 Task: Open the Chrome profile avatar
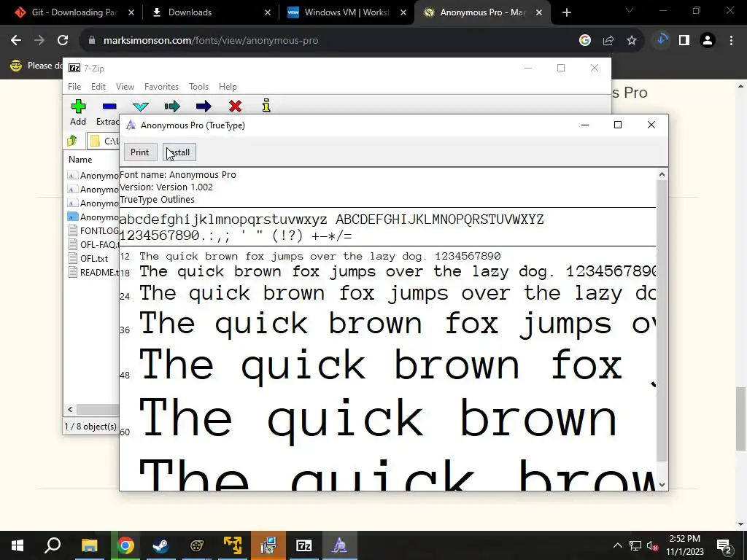click(x=708, y=41)
